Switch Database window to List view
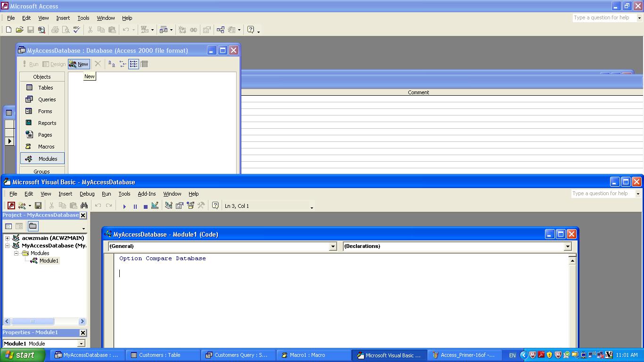Viewport: 644px width, 362px height. pyautogui.click(x=133, y=64)
